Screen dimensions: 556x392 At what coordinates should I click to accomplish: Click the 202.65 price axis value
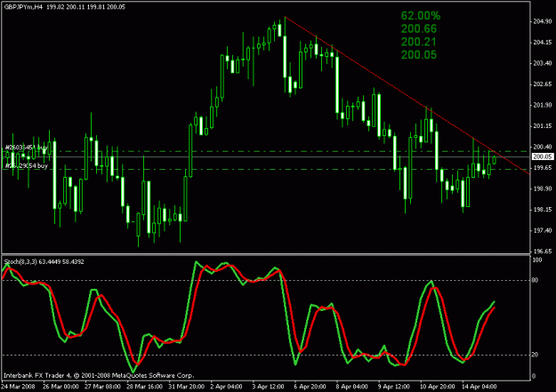pos(543,84)
